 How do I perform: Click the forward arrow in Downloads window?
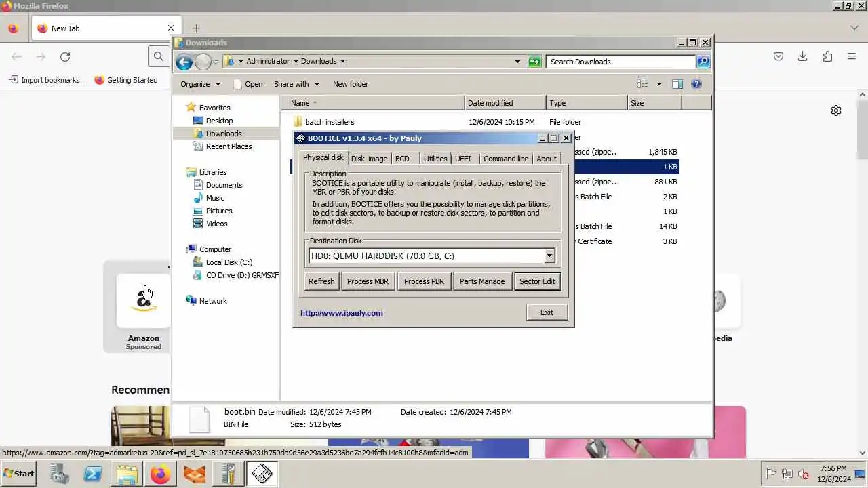[x=203, y=62]
